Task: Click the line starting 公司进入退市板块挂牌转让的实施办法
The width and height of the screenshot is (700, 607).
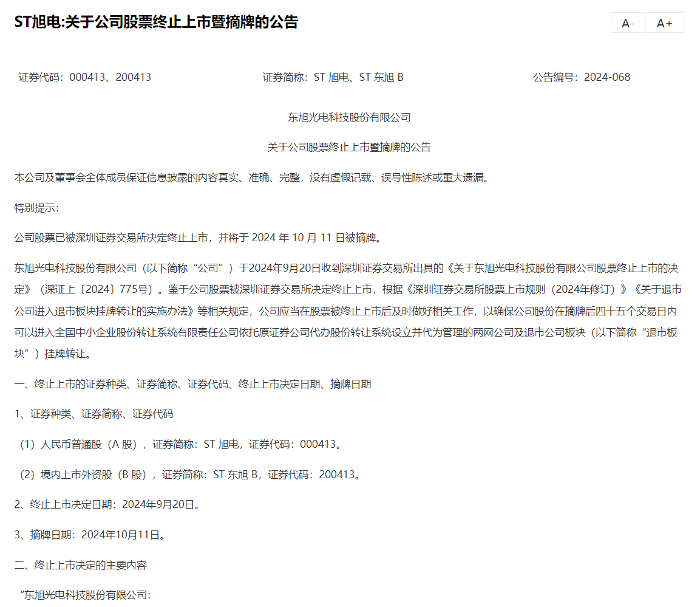Action: coord(345,311)
